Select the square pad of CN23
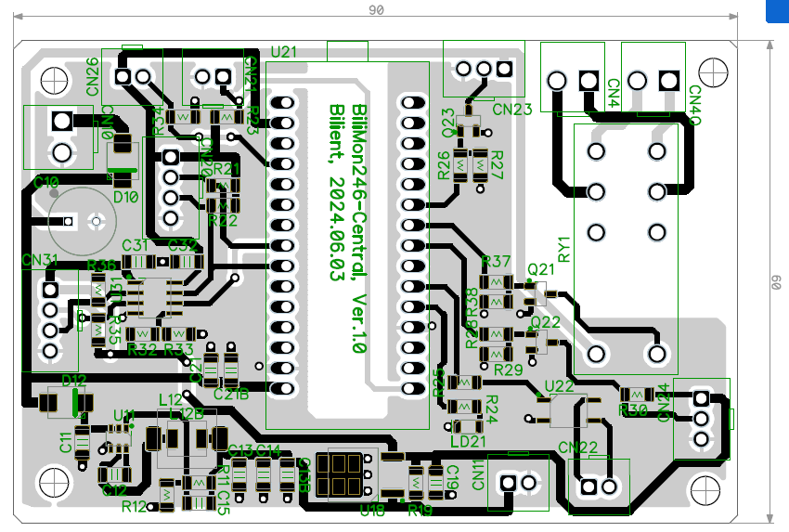 tap(504, 69)
